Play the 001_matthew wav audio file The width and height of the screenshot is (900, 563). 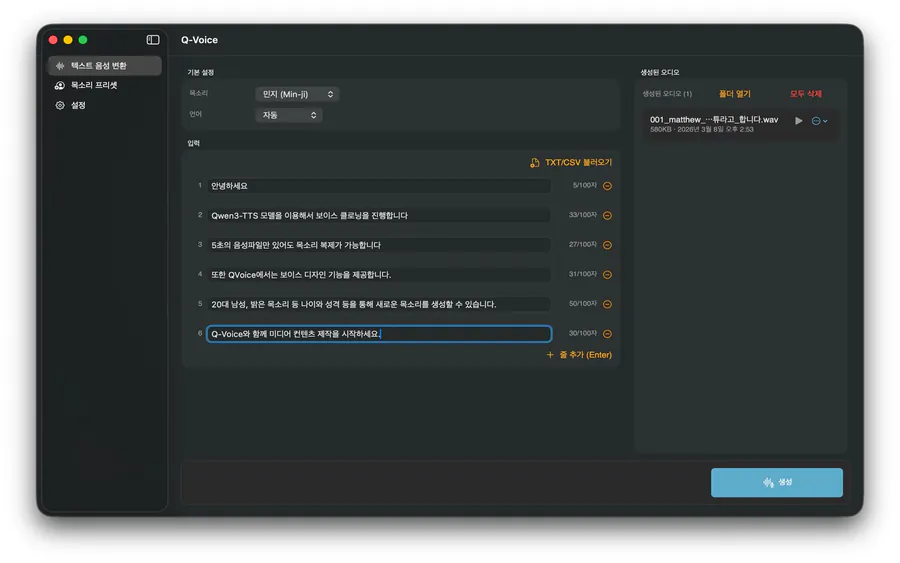click(x=798, y=121)
